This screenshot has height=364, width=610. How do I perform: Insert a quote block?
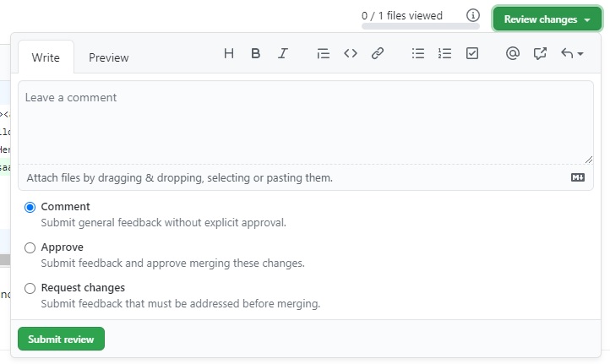[323, 53]
